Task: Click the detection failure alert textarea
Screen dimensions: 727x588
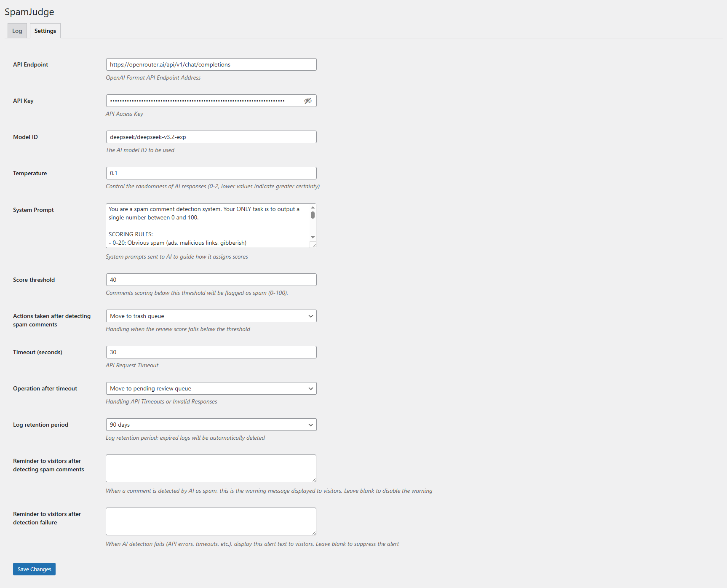Action: (x=211, y=521)
